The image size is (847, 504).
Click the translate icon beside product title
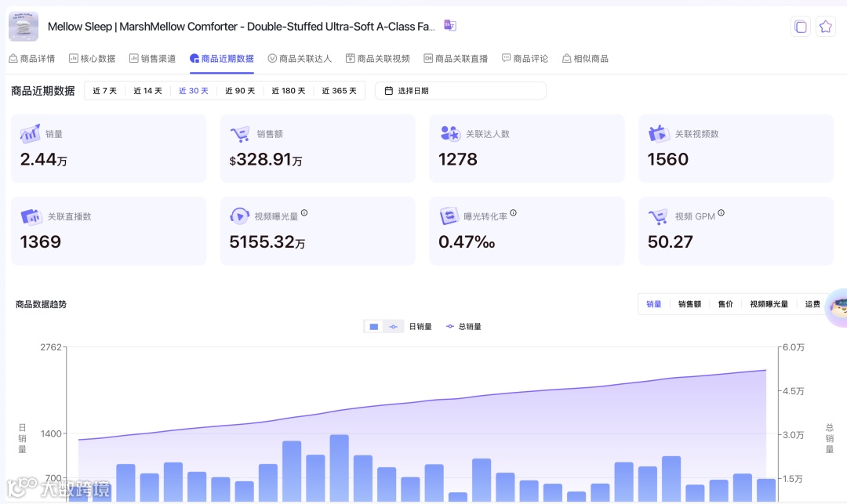(449, 25)
